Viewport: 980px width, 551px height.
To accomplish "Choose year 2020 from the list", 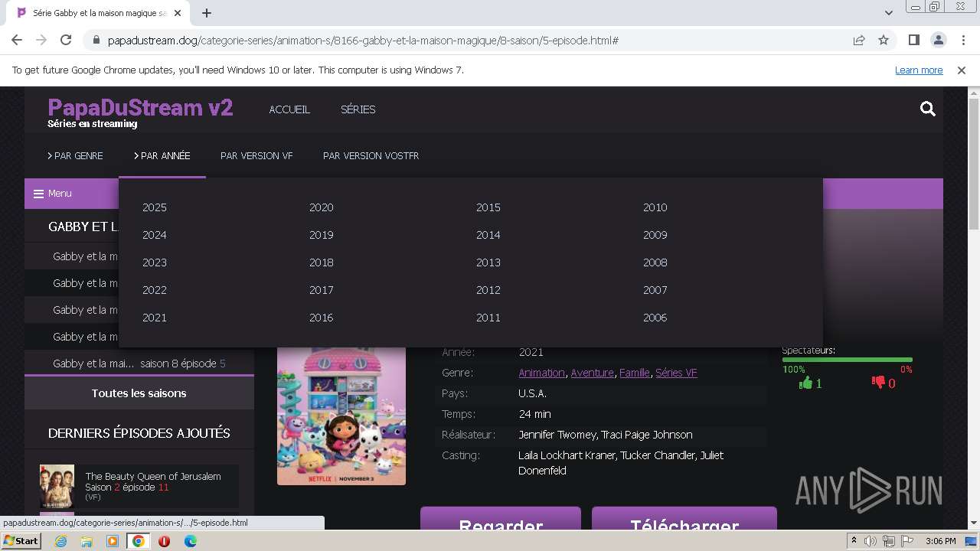I will point(322,207).
